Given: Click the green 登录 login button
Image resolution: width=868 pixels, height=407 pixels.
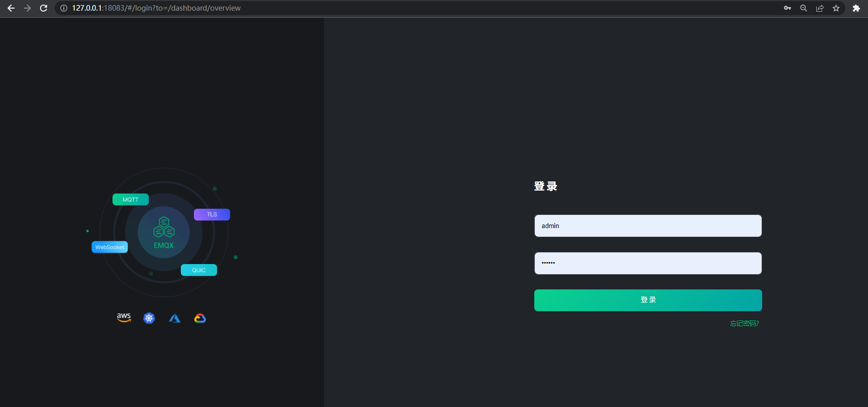Looking at the screenshot, I should coord(648,300).
